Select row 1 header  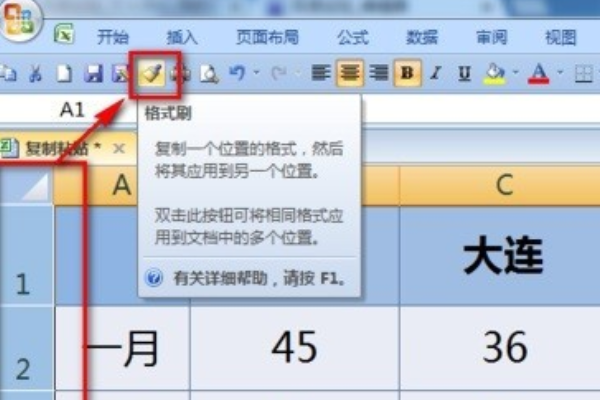pyautogui.click(x=26, y=255)
